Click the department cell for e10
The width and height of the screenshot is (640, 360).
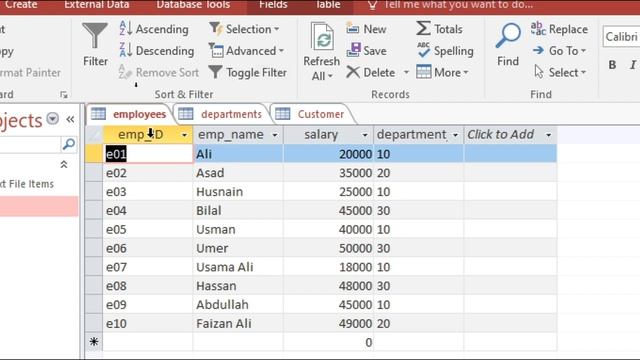pyautogui.click(x=418, y=323)
